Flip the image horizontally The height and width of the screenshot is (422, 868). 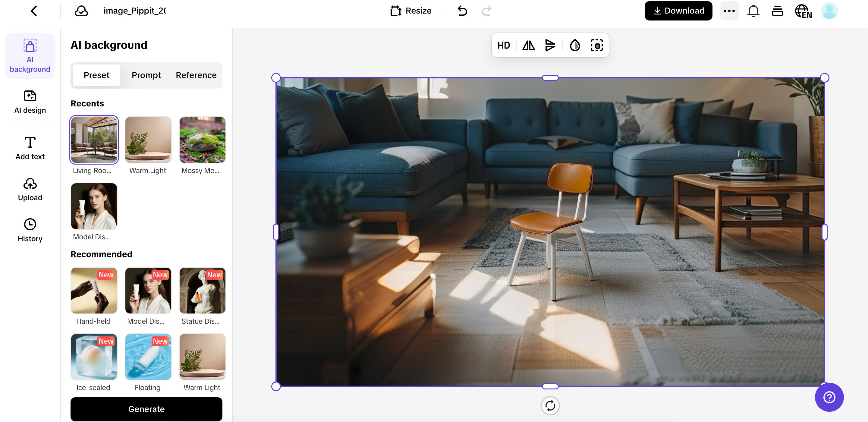tap(528, 45)
